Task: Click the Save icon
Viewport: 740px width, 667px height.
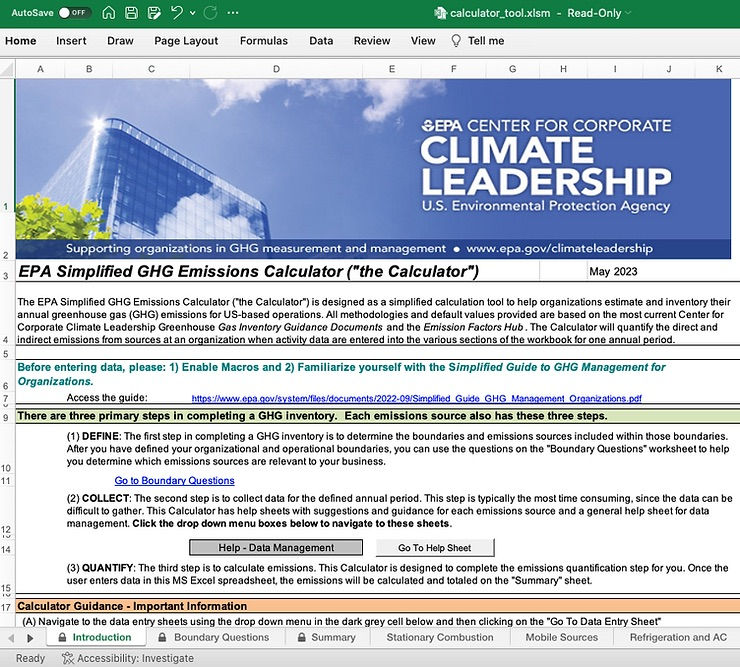Action: click(131, 13)
